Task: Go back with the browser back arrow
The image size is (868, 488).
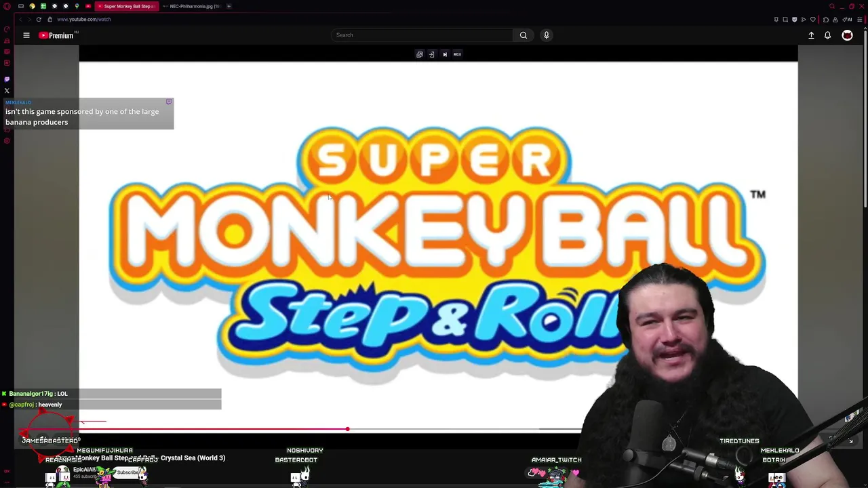Action: coord(20,19)
